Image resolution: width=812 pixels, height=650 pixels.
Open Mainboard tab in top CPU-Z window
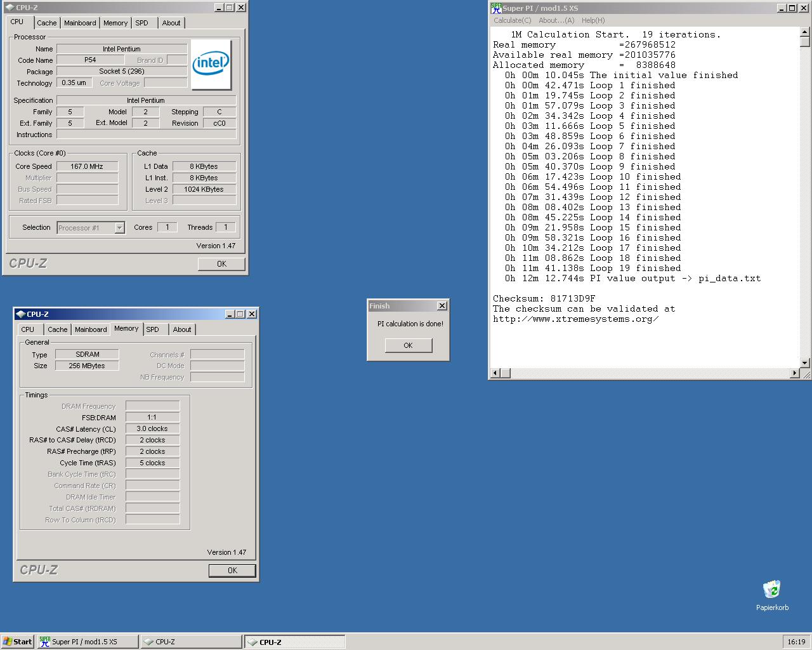(80, 23)
